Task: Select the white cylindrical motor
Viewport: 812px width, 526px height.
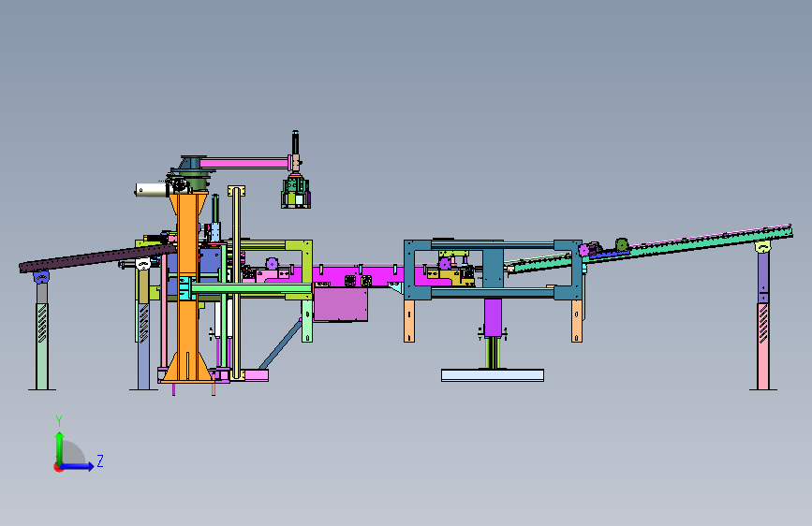Action: (151, 189)
